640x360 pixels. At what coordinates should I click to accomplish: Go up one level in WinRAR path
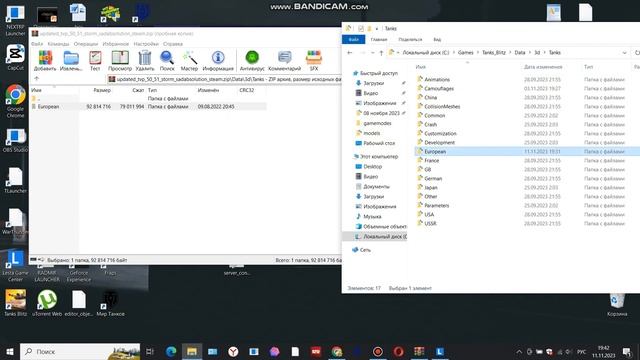coord(36,79)
